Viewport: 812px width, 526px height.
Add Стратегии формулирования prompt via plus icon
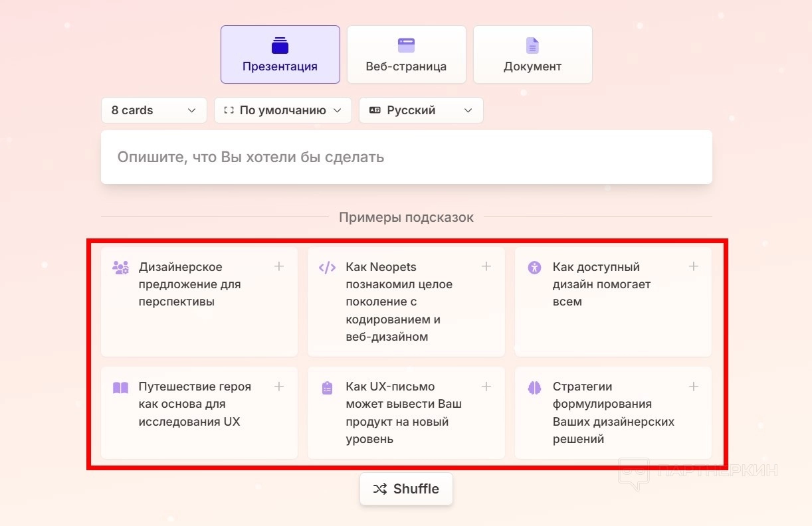pos(693,387)
